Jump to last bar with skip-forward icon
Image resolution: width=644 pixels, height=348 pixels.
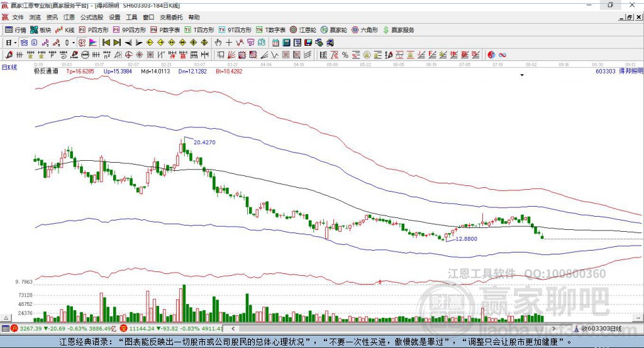[117, 43]
